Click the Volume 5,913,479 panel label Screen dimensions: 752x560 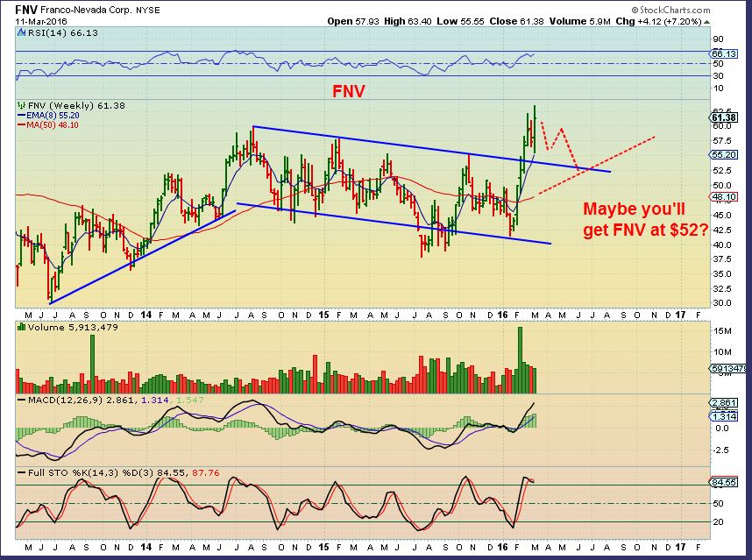point(73,328)
